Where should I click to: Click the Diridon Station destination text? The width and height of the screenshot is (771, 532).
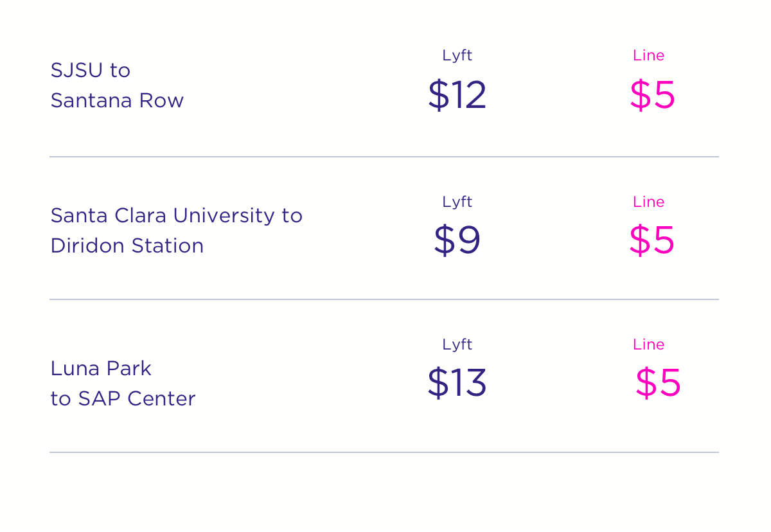click(x=127, y=245)
